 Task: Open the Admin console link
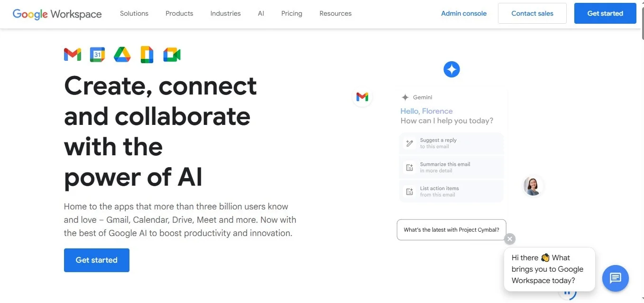[x=464, y=13]
